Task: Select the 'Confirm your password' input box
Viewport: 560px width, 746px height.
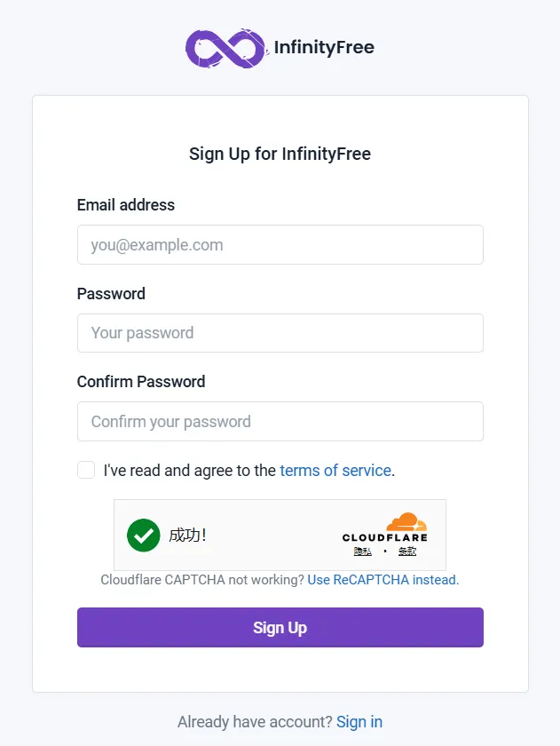Action: pyautogui.click(x=280, y=422)
